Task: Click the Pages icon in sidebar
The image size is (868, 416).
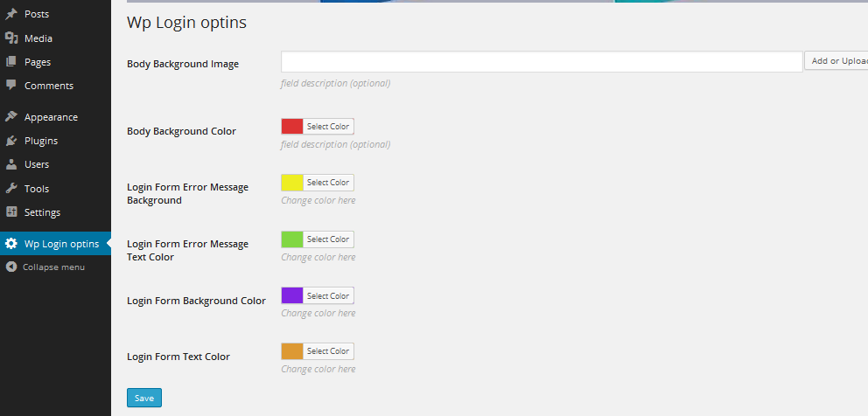Action: click(x=11, y=62)
